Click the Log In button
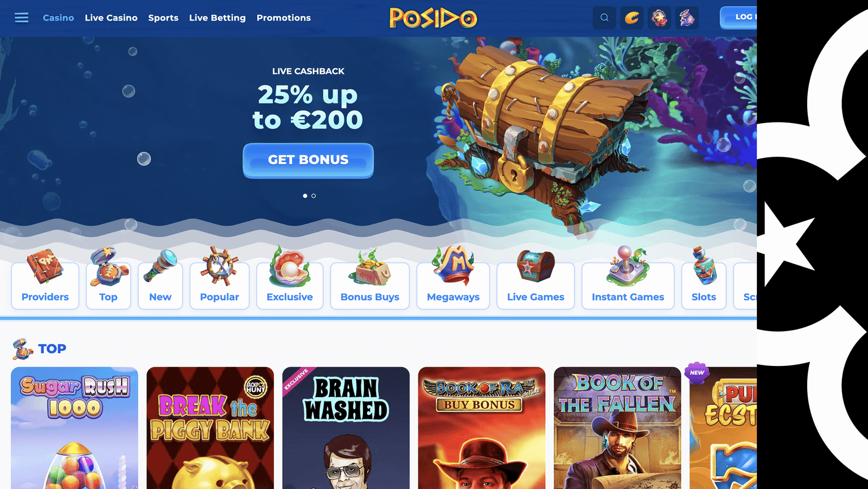 click(x=738, y=17)
